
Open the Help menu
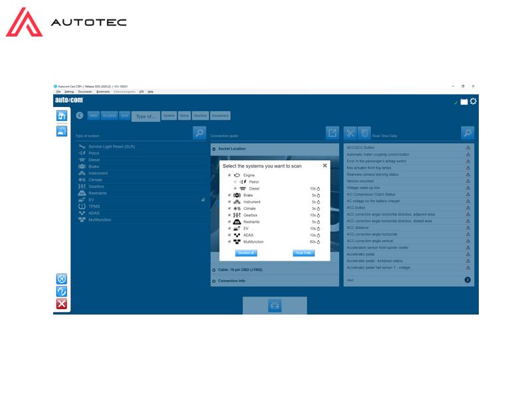[x=151, y=92]
